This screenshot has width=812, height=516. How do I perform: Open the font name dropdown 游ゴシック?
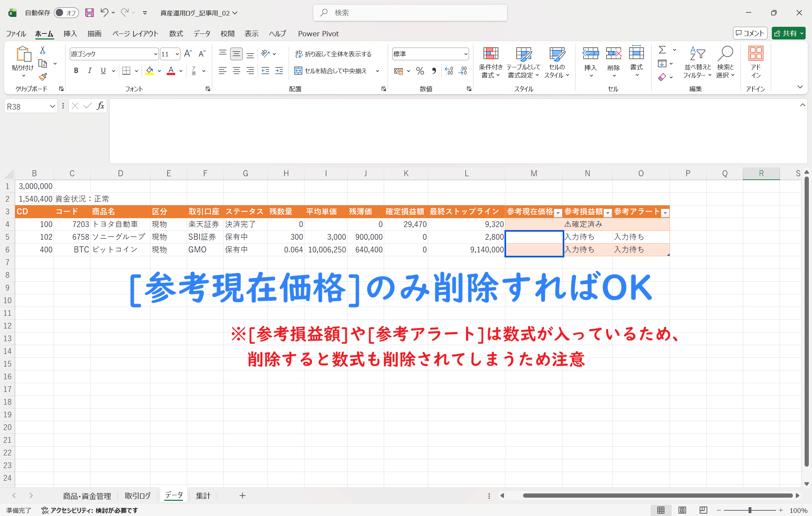pyautogui.click(x=155, y=54)
